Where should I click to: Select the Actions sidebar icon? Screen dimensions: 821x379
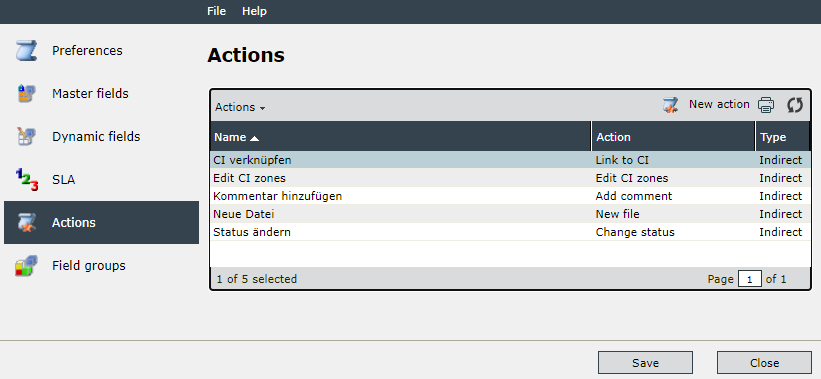tap(26, 222)
